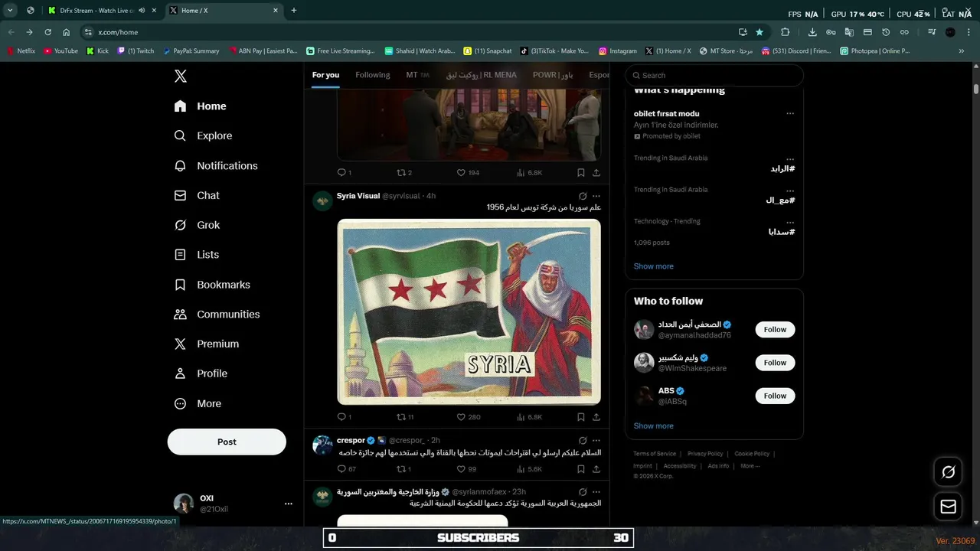Image resolution: width=980 pixels, height=551 pixels.
Task: Follow @aymanalhaddad76
Action: click(775, 329)
